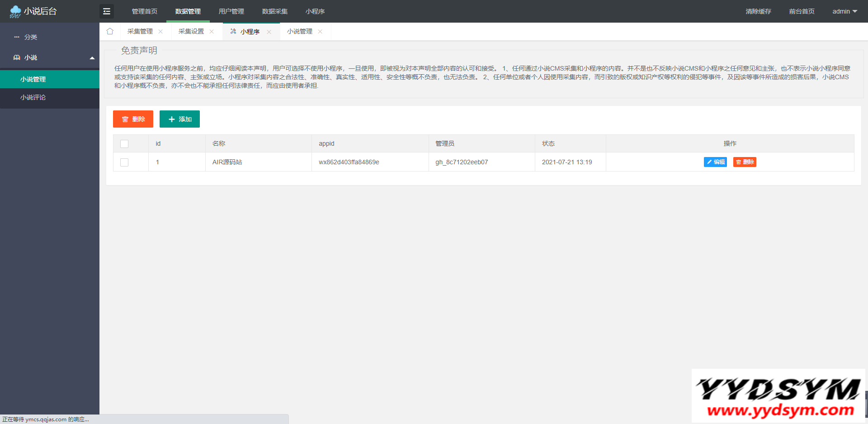The width and height of the screenshot is (868, 424).
Task: Close the 小程序 tab
Action: pyautogui.click(x=269, y=32)
